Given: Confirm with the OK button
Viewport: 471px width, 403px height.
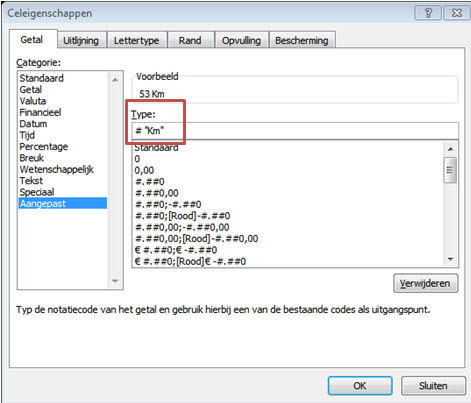Looking at the screenshot, I should (360, 386).
